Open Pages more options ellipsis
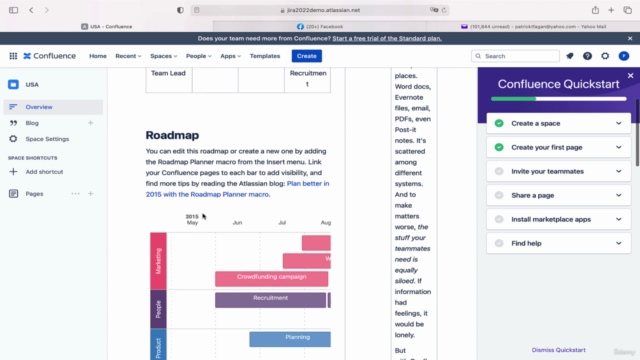640x360 pixels. tap(76, 193)
